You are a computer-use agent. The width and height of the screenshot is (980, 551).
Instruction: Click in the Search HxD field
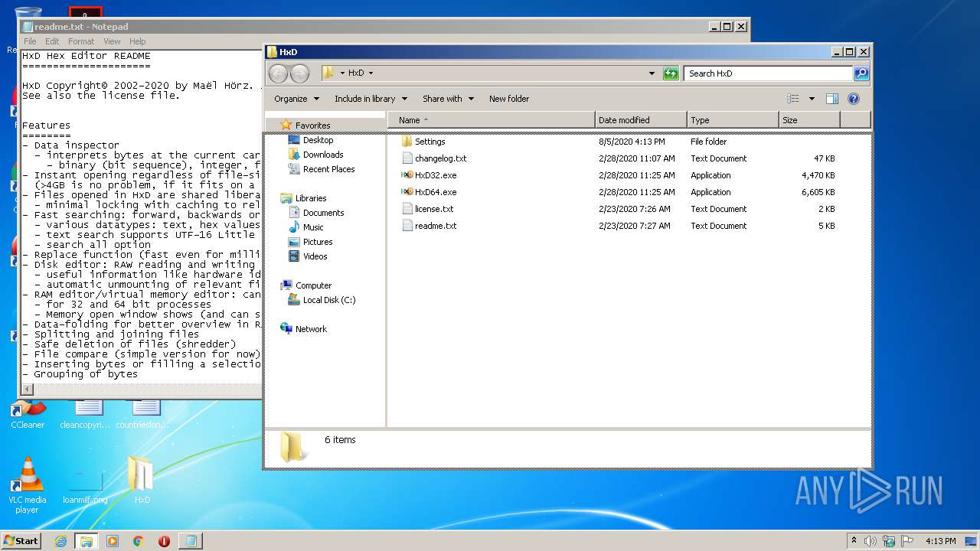[768, 73]
